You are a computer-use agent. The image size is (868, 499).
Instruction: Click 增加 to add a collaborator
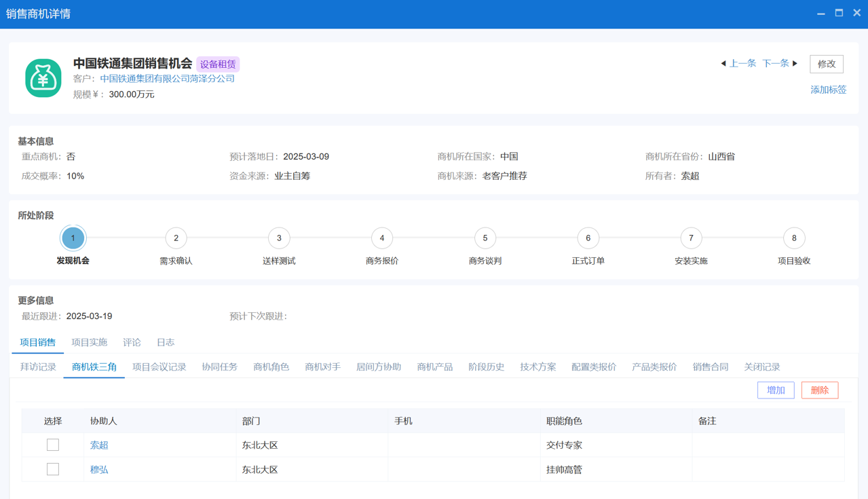coord(776,390)
